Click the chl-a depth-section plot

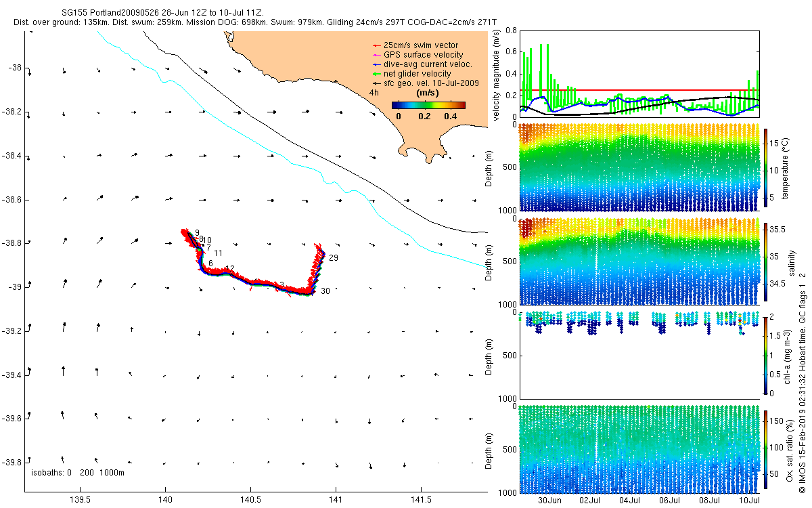click(x=639, y=355)
